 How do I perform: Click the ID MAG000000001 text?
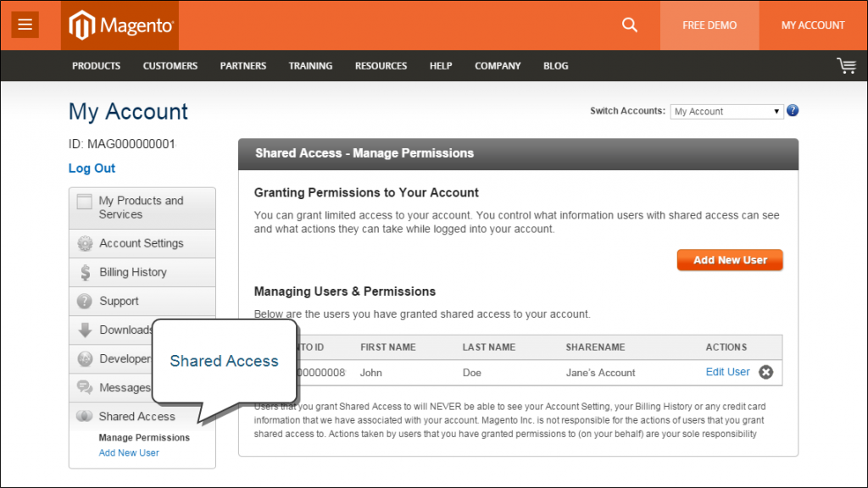[122, 144]
